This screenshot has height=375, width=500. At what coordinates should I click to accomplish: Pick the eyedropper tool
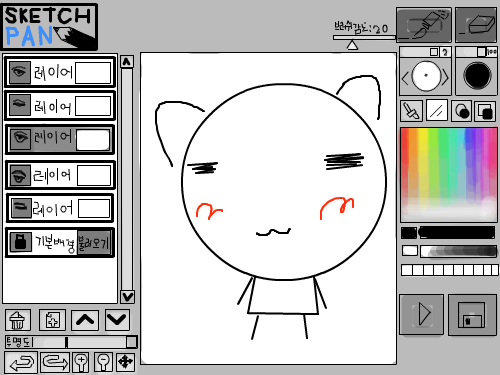[x=411, y=111]
